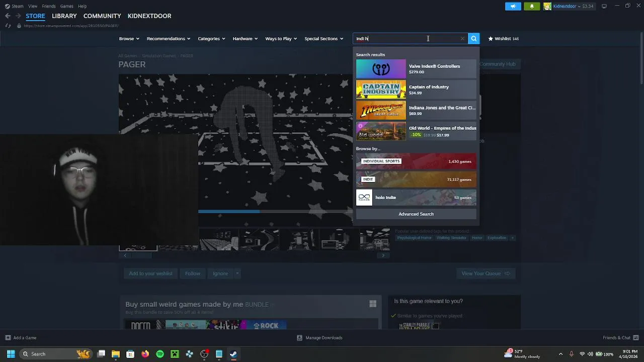Open Microsoft Store from the taskbar
This screenshot has height=362, width=644.
130,354
